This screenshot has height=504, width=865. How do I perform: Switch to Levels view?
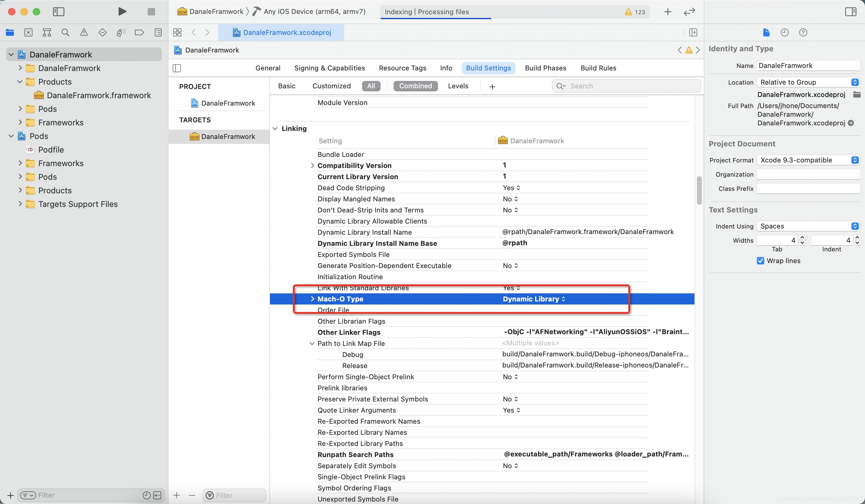coord(458,86)
